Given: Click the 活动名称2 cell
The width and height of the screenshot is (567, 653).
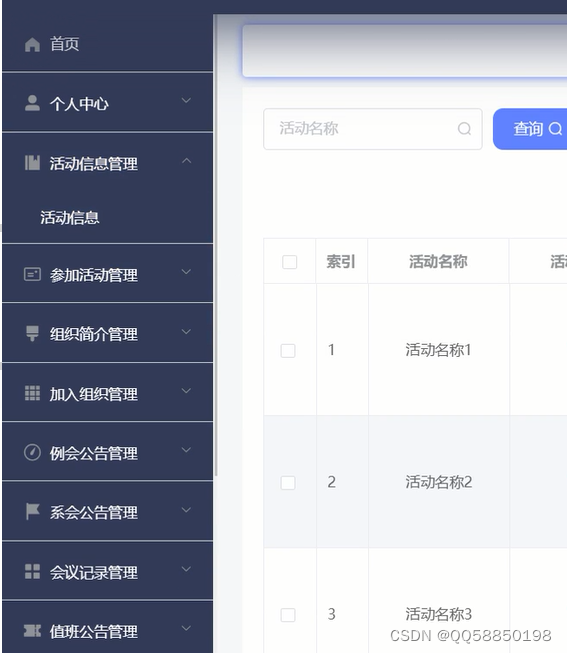Looking at the screenshot, I should [x=439, y=482].
